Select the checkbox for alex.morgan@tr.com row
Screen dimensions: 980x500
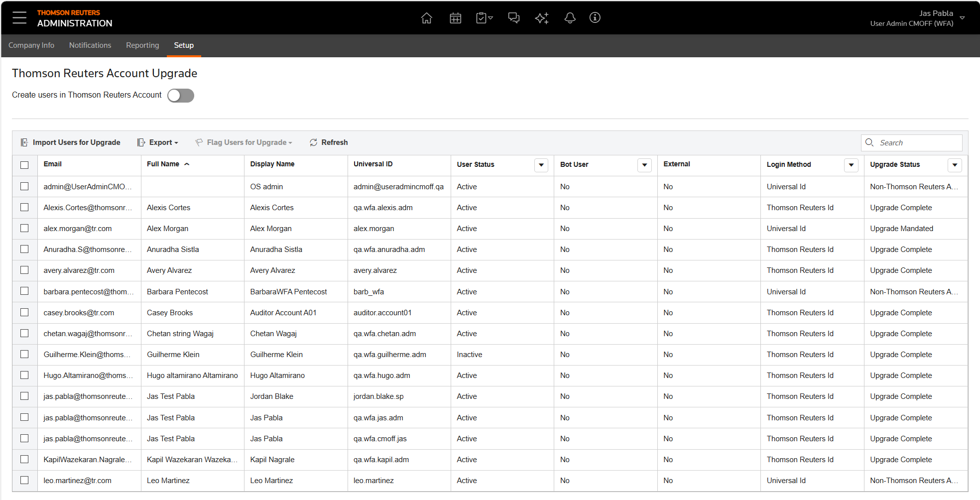click(x=24, y=228)
